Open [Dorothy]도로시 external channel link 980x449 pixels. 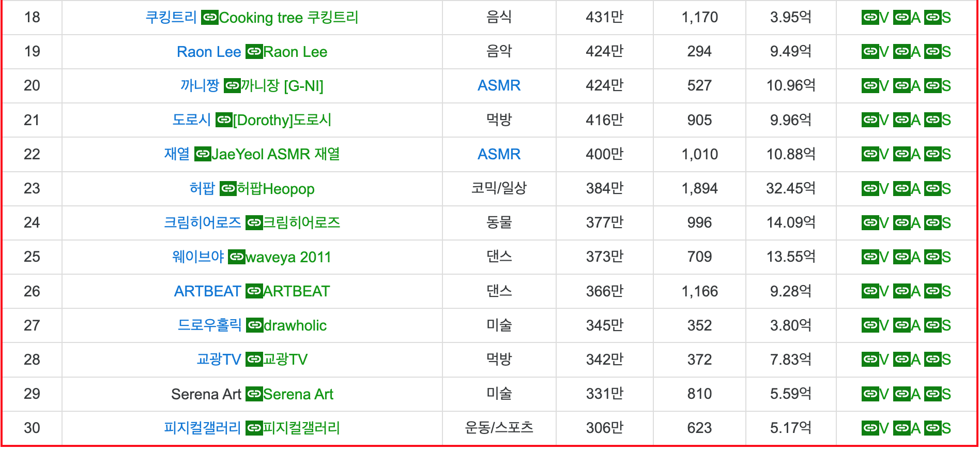[273, 120]
